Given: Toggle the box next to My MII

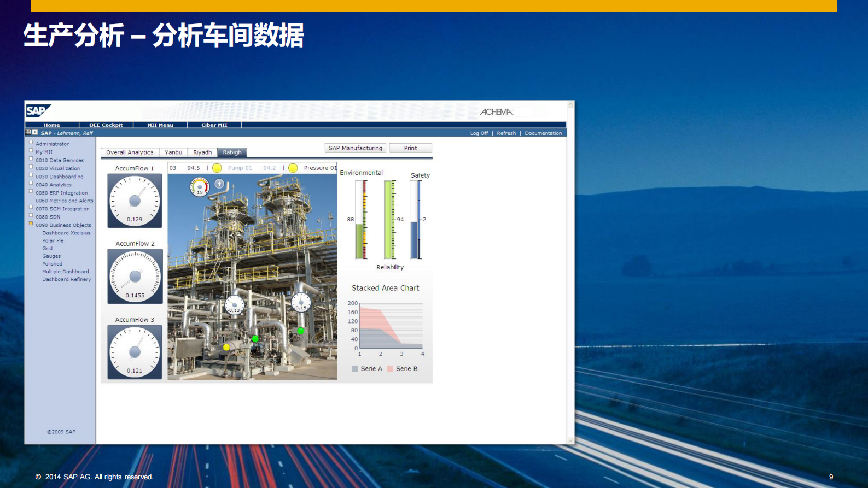Looking at the screenshot, I should (x=31, y=150).
